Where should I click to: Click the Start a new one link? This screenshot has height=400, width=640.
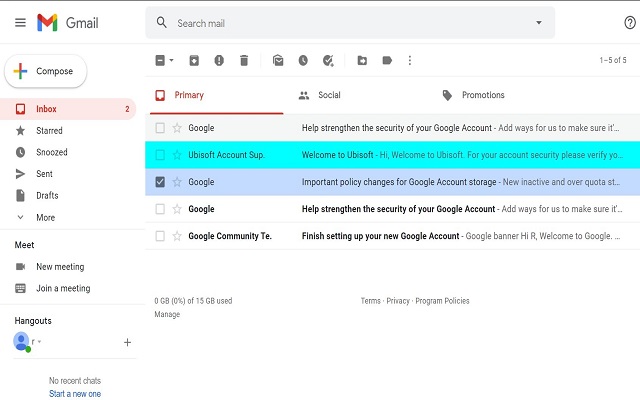click(x=75, y=393)
